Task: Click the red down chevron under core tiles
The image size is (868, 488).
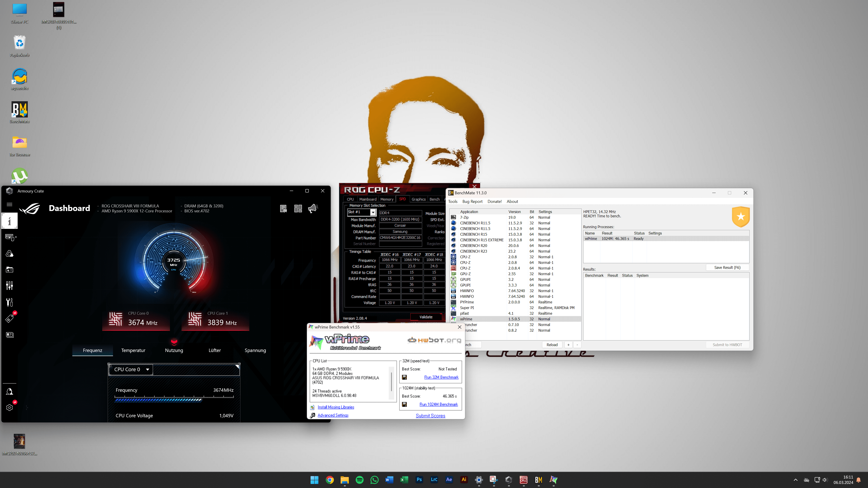Action: click(174, 342)
